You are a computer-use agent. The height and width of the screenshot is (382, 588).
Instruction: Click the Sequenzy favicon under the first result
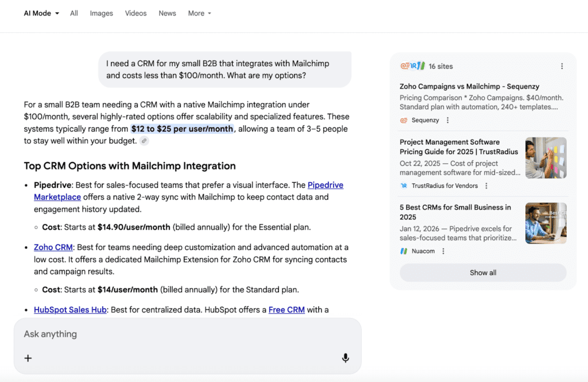point(404,120)
